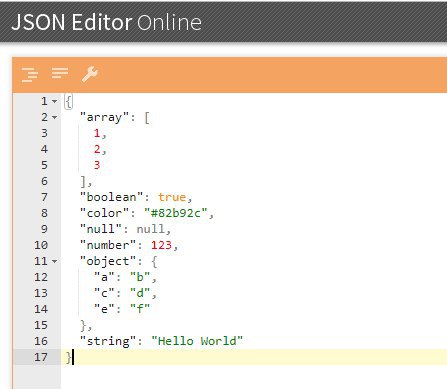Click the "boolean" key text

(111, 197)
